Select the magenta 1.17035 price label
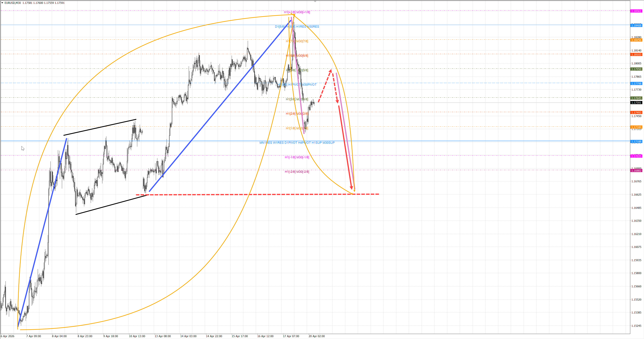 (636, 156)
